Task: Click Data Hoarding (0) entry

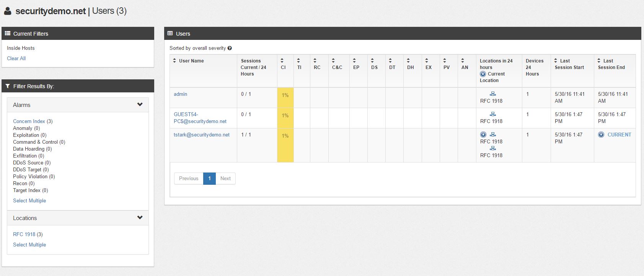Action: point(33,149)
